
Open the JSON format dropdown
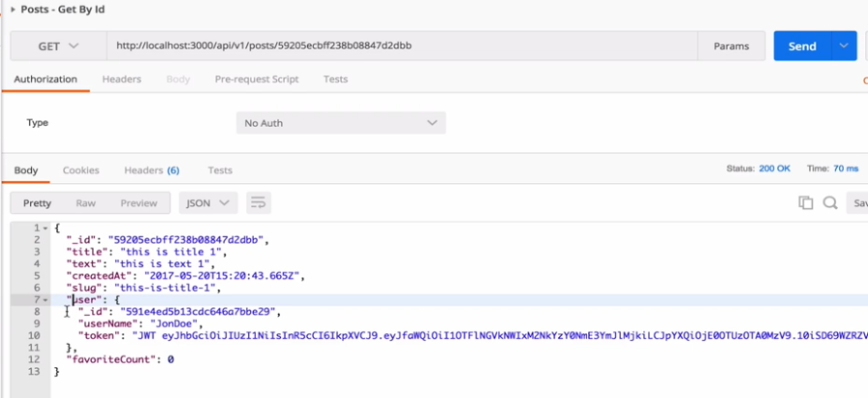tap(209, 202)
